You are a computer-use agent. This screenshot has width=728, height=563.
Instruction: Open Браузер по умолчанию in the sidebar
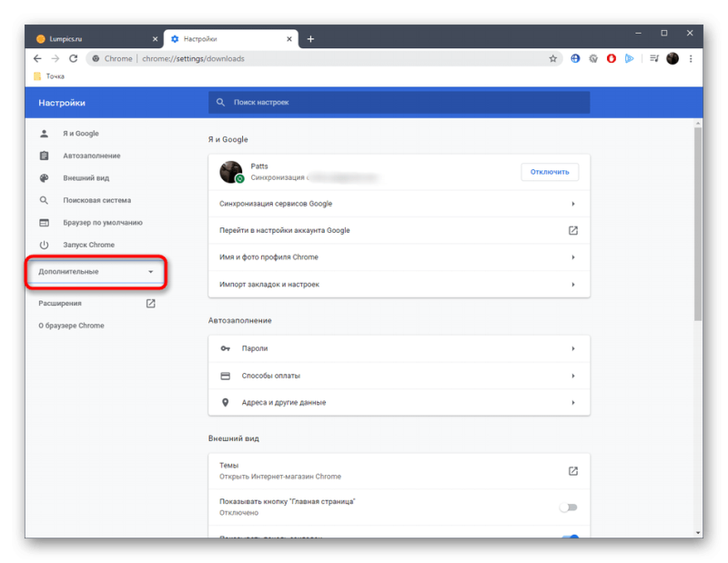[103, 223]
